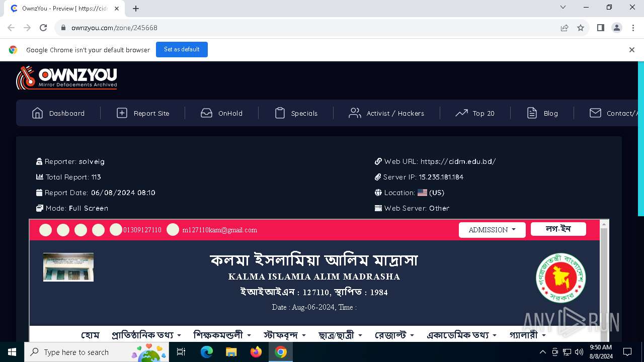Expand the গ্যালারী dropdown menu
The image size is (644, 362).
point(527,335)
